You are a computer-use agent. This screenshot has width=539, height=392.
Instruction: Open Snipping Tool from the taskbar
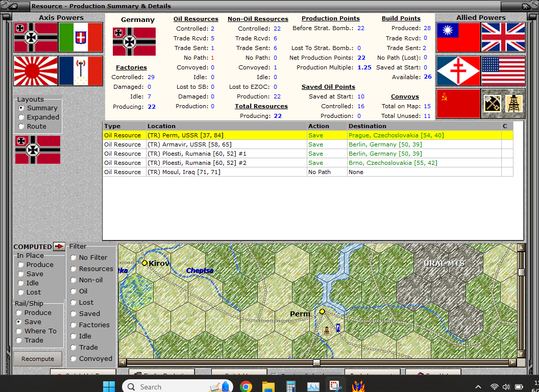click(335, 386)
